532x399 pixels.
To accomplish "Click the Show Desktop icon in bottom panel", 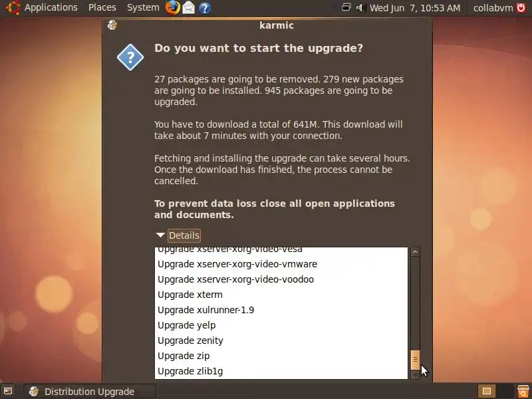I will 8,391.
